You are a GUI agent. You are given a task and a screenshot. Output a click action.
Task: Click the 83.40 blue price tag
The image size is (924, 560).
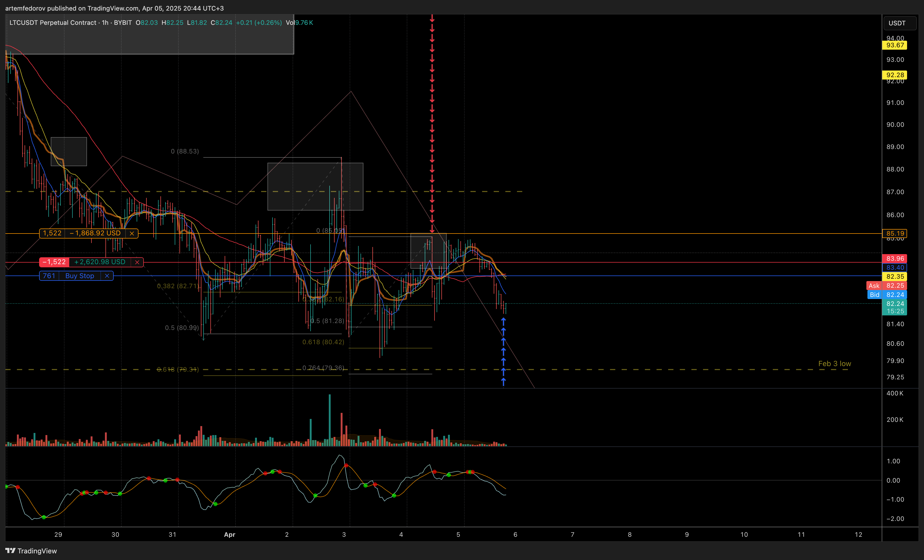[x=894, y=268]
